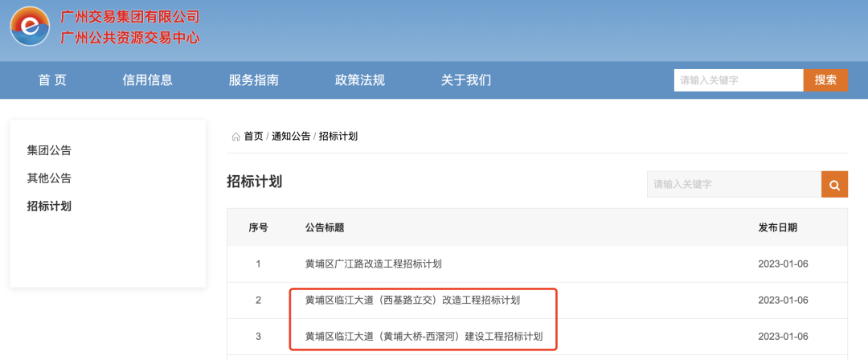Click the 2023-01-06 date in row 2

click(784, 301)
